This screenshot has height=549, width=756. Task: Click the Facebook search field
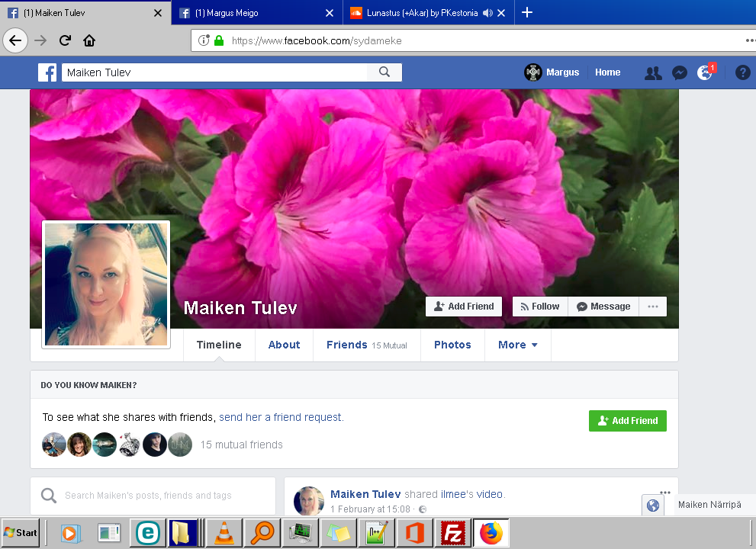(214, 72)
